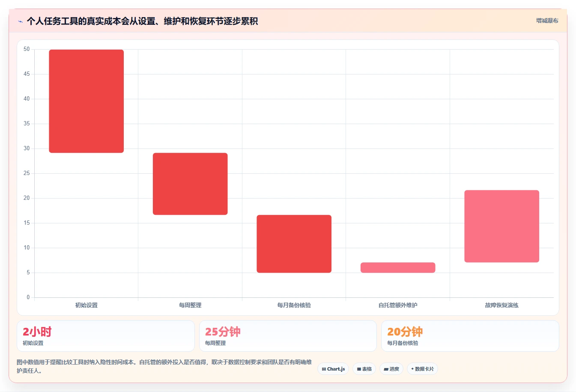The image size is (576, 392).
Task: Click the 自托管额外维护 thin bar
Action: [398, 267]
